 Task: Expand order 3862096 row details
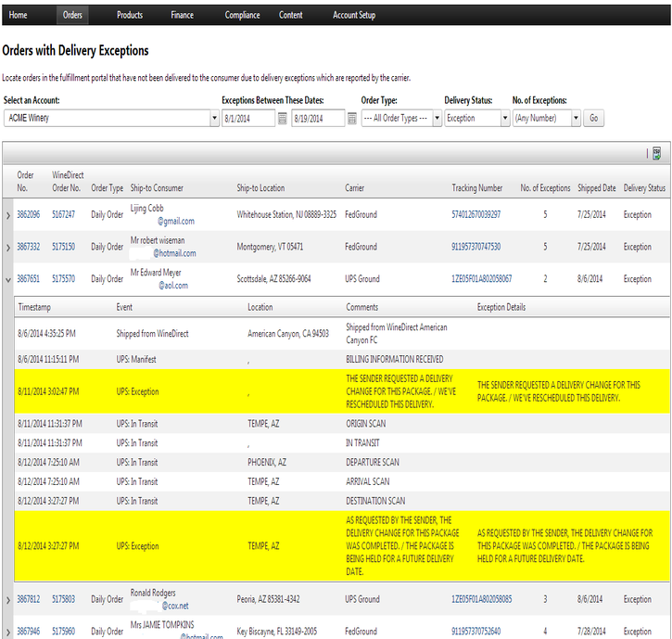8,215
